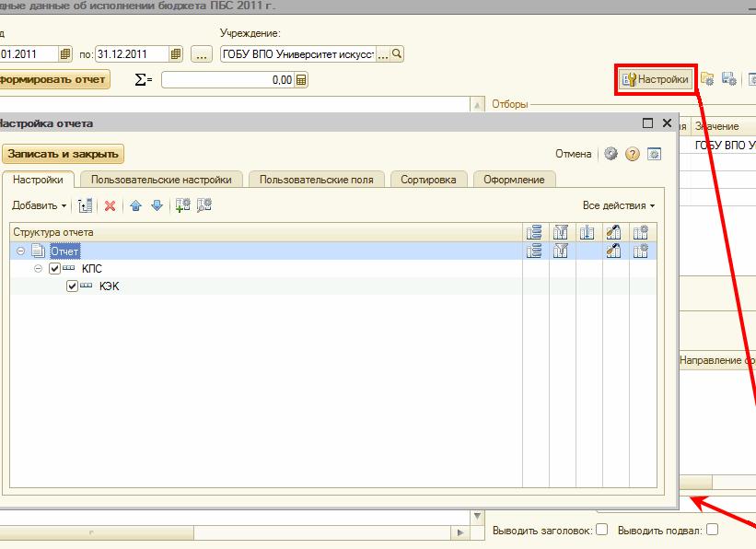756x549 pixels.
Task: Close the Настройка отчета dialog
Action: click(x=668, y=123)
